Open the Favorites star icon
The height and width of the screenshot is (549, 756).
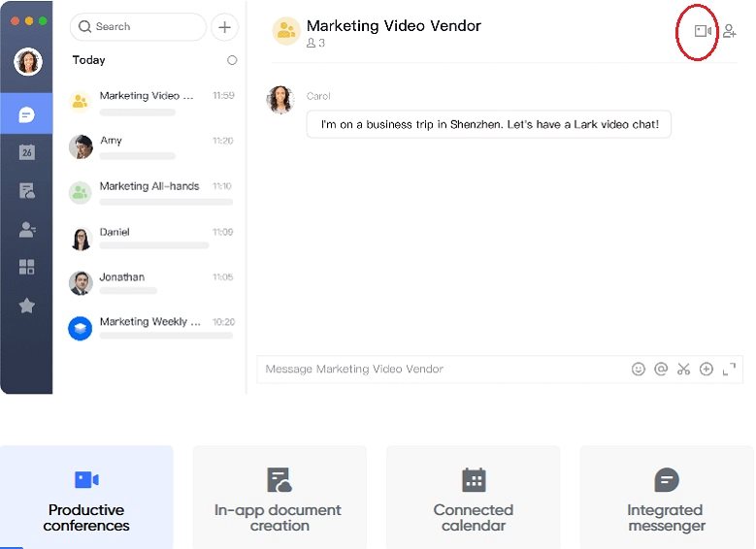pyautogui.click(x=27, y=306)
